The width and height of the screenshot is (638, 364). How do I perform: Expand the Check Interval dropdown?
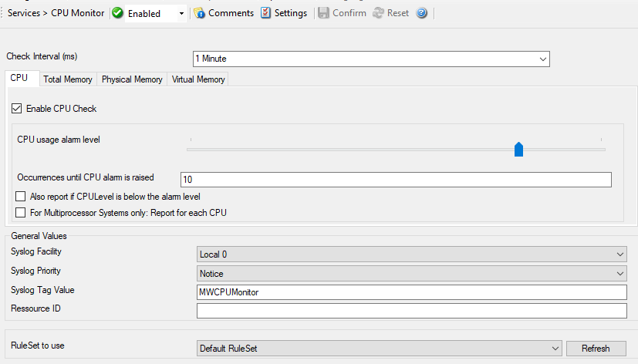543,59
